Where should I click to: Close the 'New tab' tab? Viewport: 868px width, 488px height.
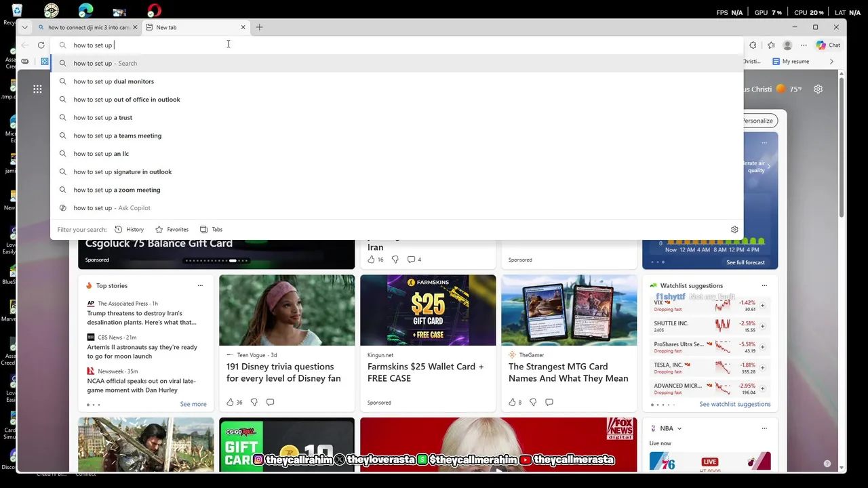pyautogui.click(x=243, y=27)
